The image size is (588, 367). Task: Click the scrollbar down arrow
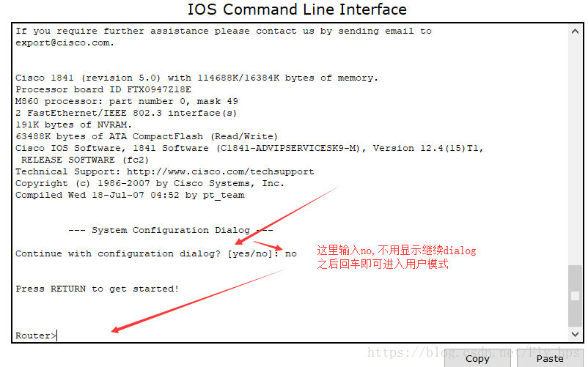click(575, 334)
